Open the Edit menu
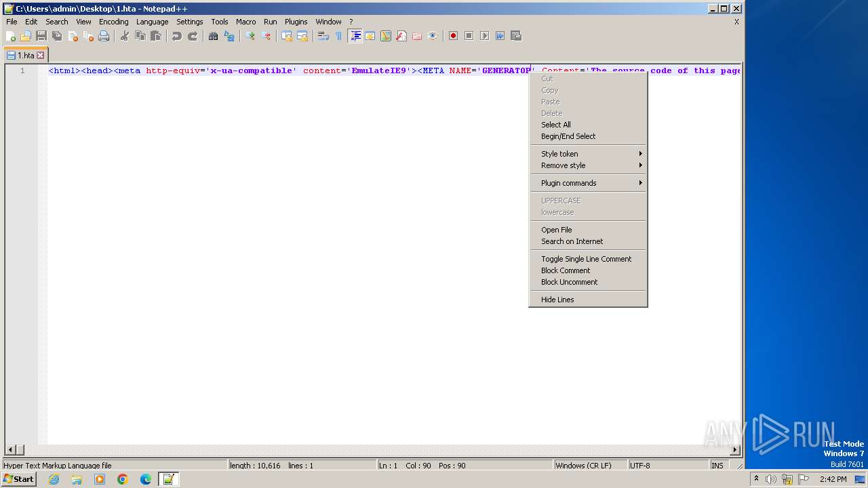Viewport: 868px width, 488px height. point(31,22)
